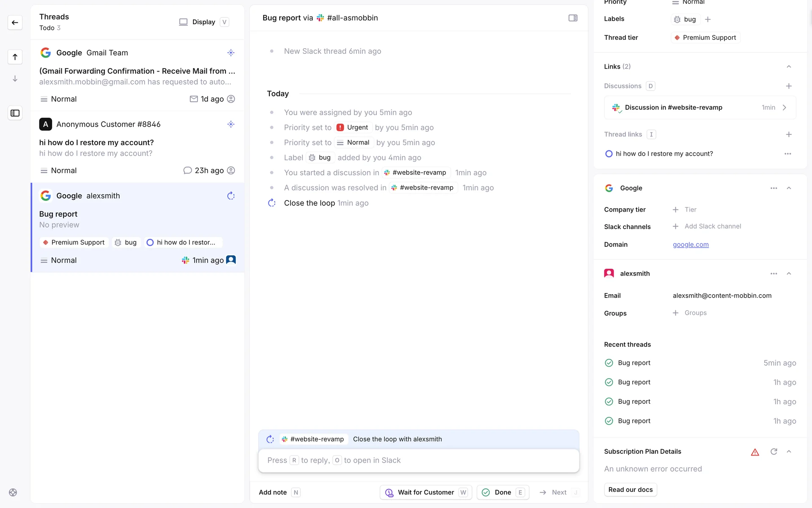Go to previous thread with up arrow
Viewport: 812px width, 508px height.
click(15, 57)
